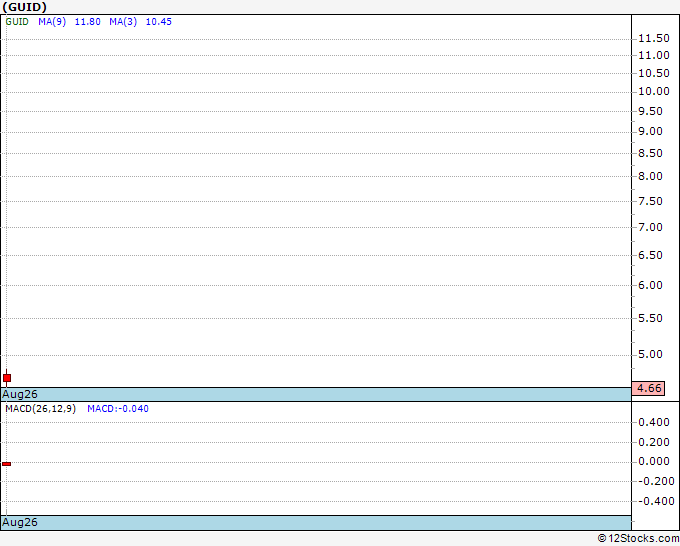680x546 pixels.
Task: Click the current price tag 4.66
Action: click(648, 388)
